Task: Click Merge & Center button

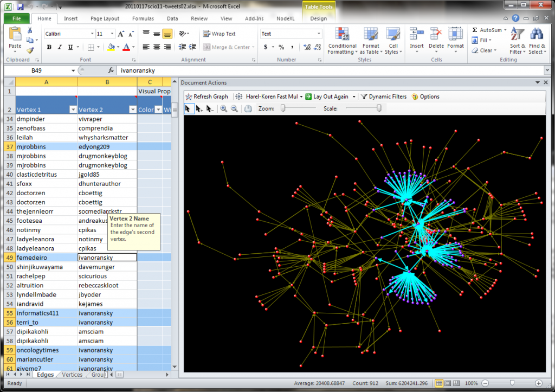Action: [x=227, y=47]
